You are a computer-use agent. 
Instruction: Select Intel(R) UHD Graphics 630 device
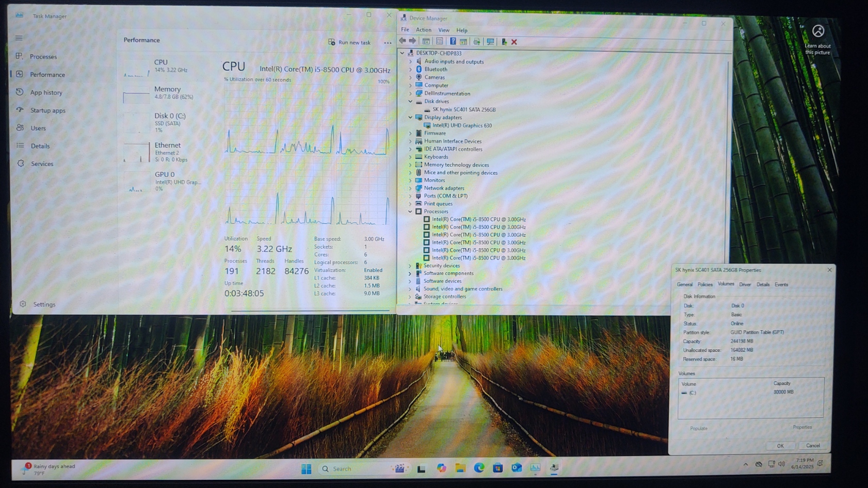(x=461, y=125)
